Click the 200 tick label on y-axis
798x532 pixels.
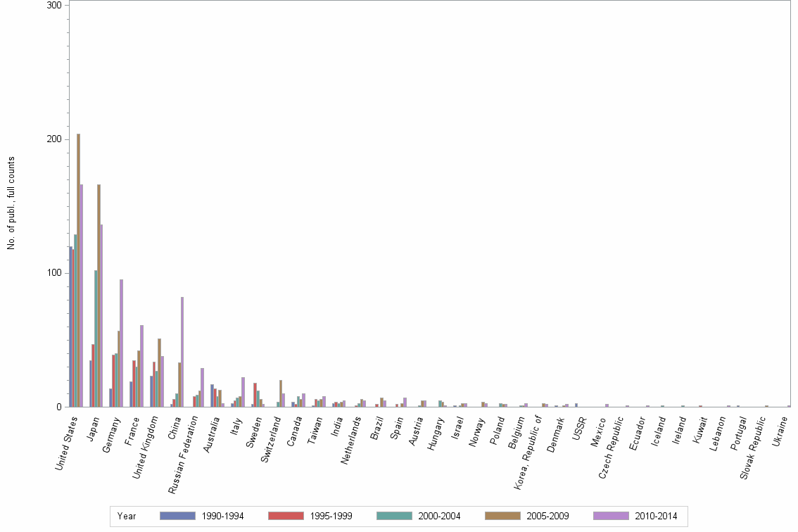coord(56,138)
